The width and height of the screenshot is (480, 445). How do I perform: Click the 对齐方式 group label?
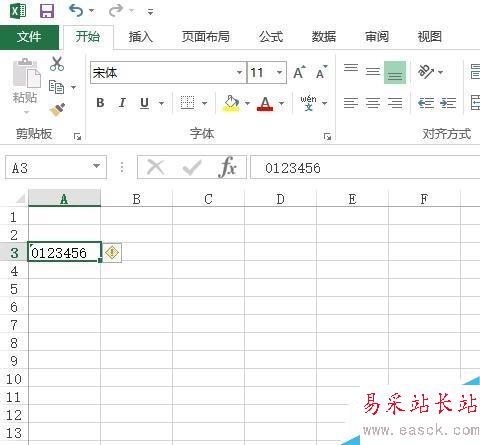pos(446,134)
